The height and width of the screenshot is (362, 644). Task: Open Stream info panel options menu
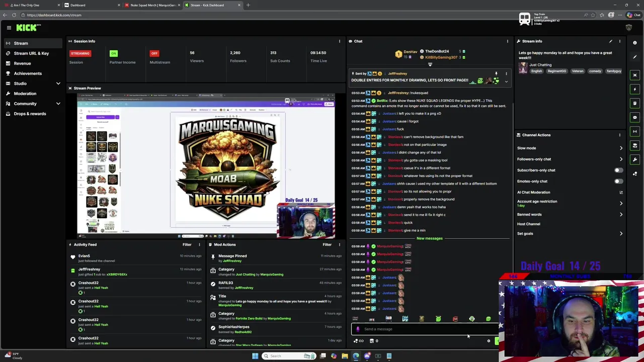pyautogui.click(x=619, y=41)
